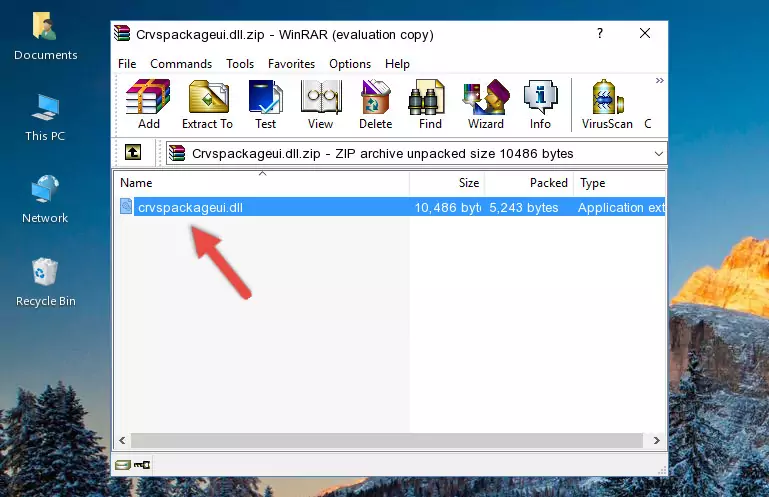Click the WinRAR title bar help question mark
769x497 pixels.
click(599, 33)
